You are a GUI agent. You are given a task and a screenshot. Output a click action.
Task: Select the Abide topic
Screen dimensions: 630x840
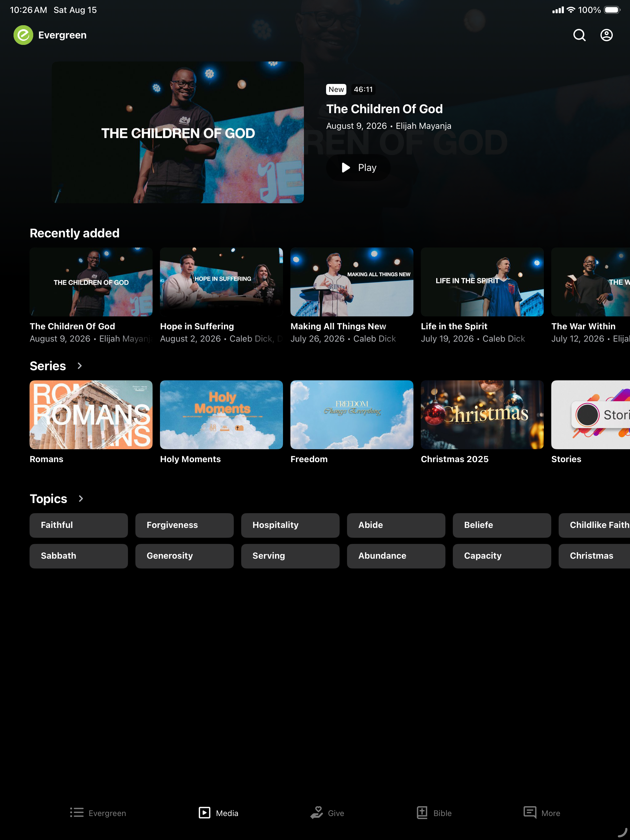click(x=396, y=525)
